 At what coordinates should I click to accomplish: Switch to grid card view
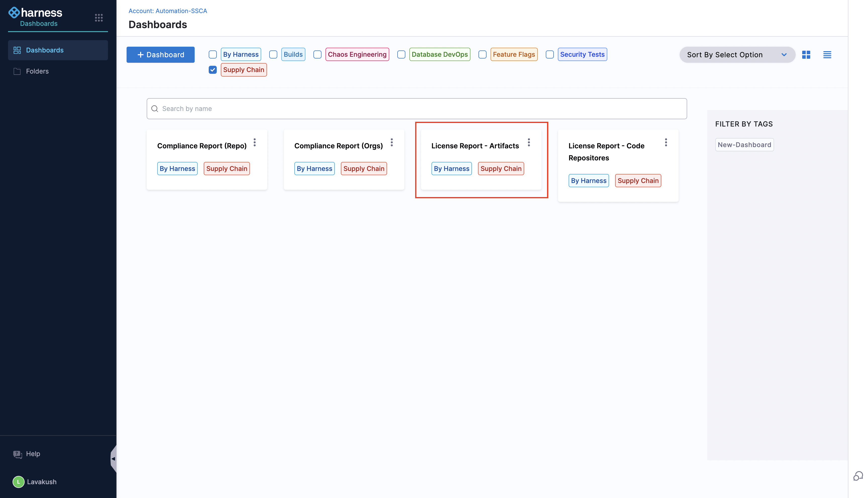click(806, 55)
